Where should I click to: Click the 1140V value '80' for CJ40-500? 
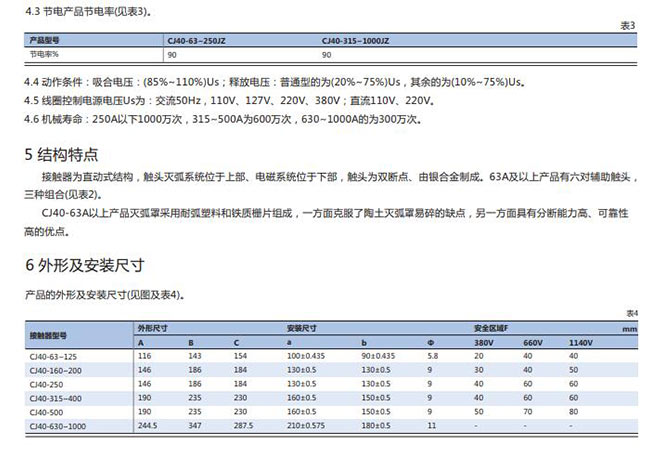coord(573,412)
